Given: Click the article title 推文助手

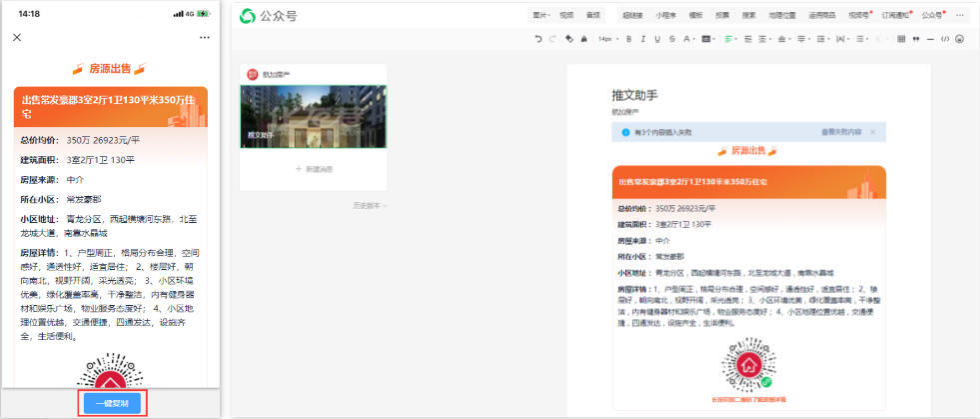Looking at the screenshot, I should click(x=634, y=96).
